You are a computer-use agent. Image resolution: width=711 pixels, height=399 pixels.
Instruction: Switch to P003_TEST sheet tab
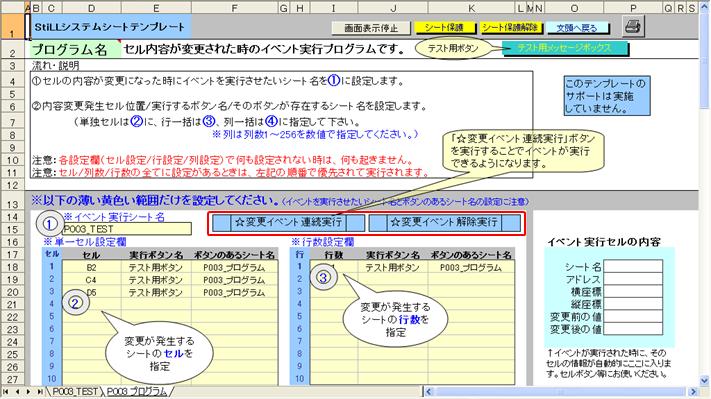[x=74, y=391]
